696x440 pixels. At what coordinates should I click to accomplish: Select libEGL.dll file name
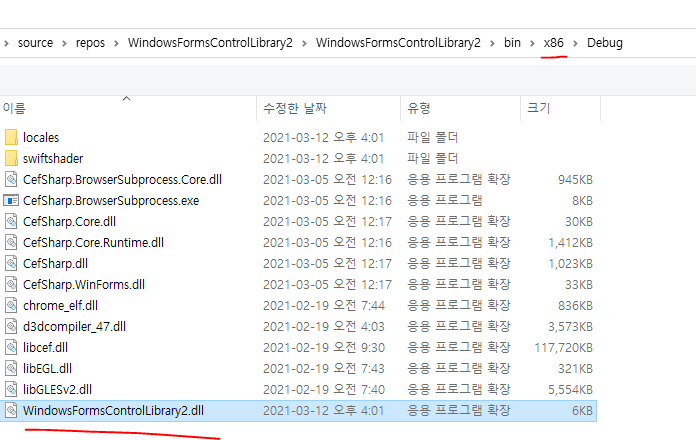tap(47, 369)
